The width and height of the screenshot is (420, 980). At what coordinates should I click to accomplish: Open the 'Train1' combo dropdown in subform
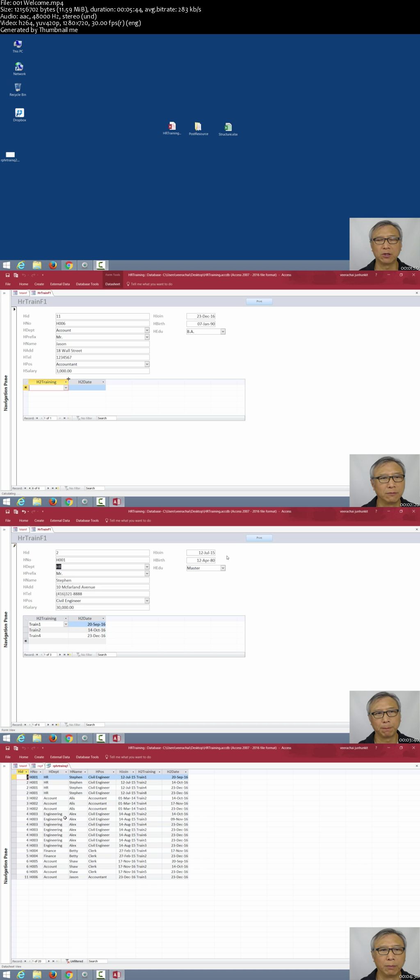66,624
